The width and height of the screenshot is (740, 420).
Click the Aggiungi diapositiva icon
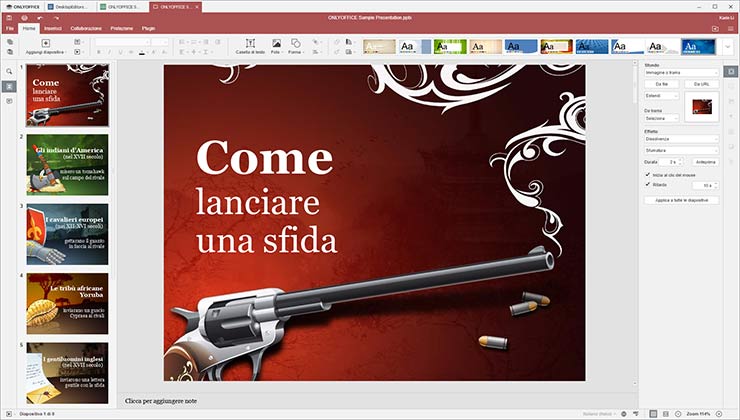pyautogui.click(x=45, y=43)
